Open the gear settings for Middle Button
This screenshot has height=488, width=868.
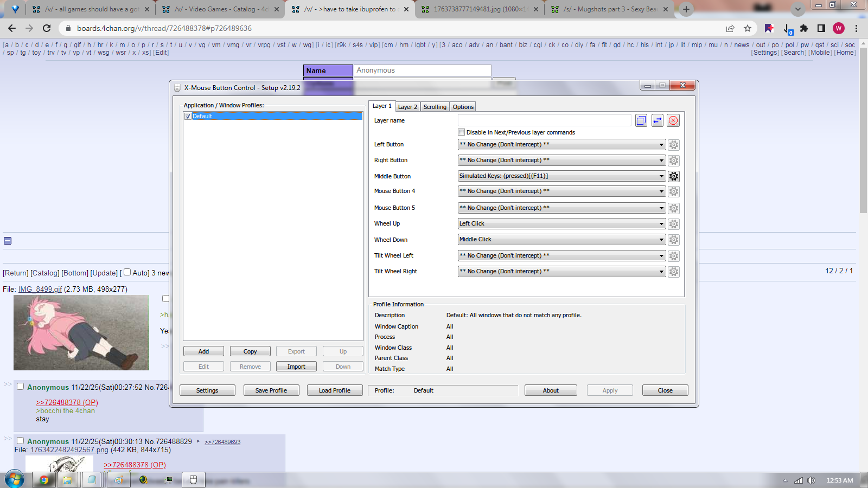[674, 176]
